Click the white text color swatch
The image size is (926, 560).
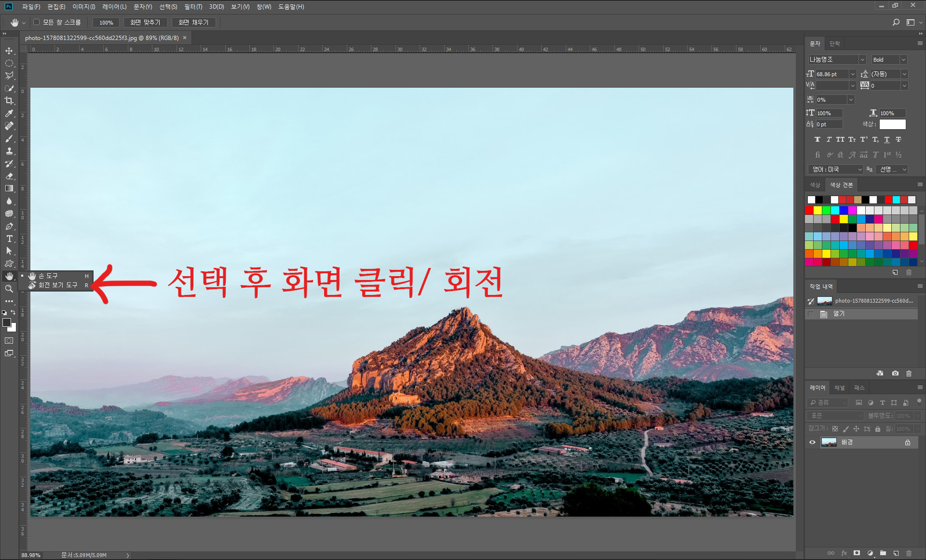click(x=892, y=124)
